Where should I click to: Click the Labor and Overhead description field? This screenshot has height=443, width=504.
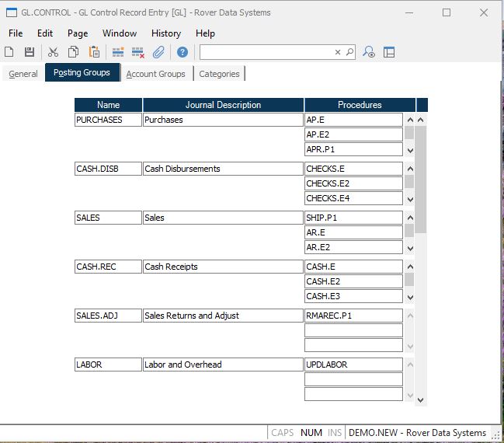tap(223, 365)
